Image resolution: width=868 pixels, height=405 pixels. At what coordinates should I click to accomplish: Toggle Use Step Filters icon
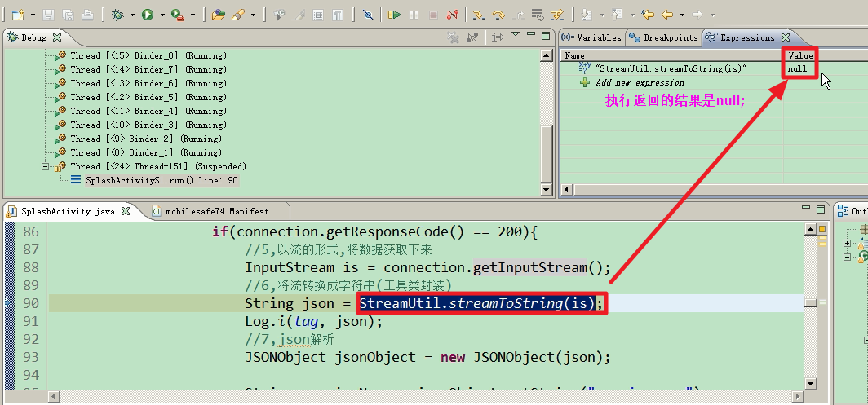(557, 15)
